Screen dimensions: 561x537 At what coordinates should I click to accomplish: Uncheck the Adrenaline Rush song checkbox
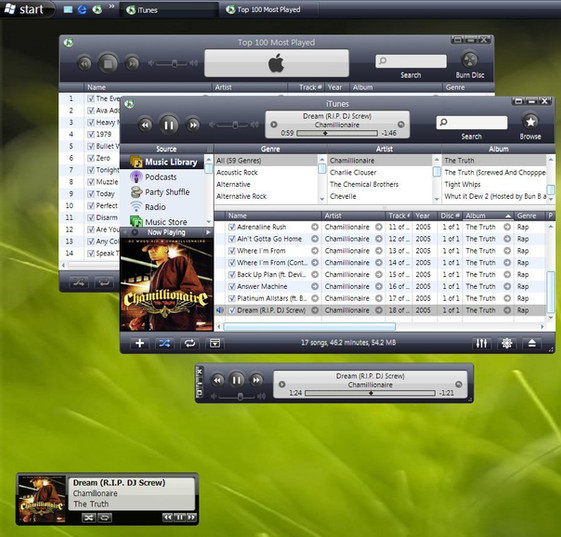click(x=232, y=227)
